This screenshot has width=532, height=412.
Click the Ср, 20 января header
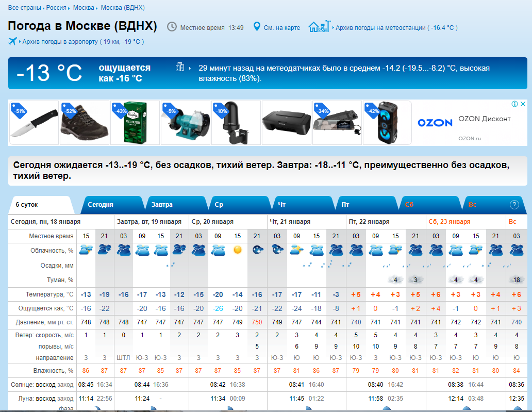(x=212, y=222)
